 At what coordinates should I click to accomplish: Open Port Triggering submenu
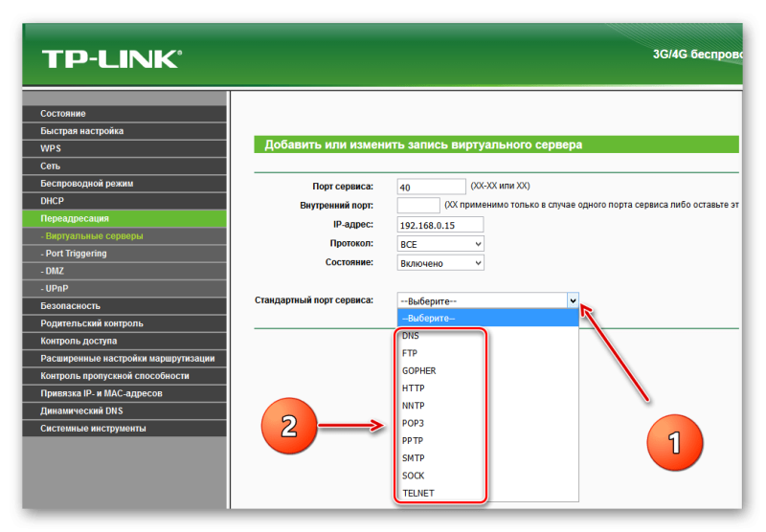pos(124,254)
